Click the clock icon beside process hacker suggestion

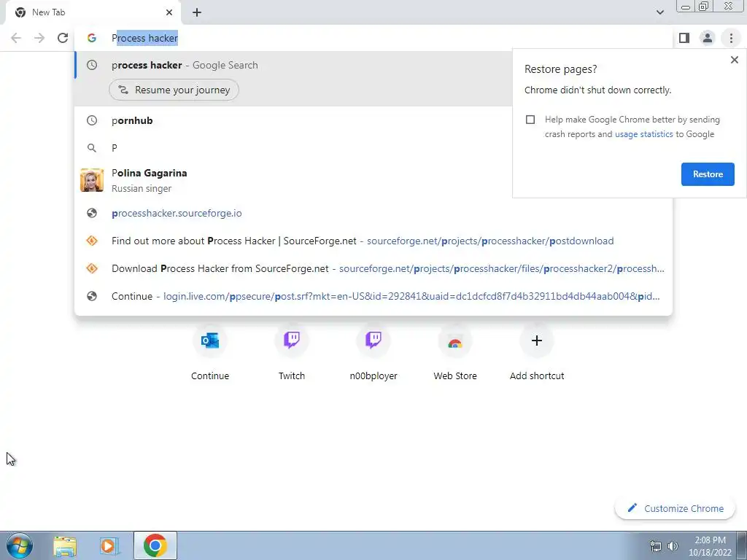click(x=92, y=65)
